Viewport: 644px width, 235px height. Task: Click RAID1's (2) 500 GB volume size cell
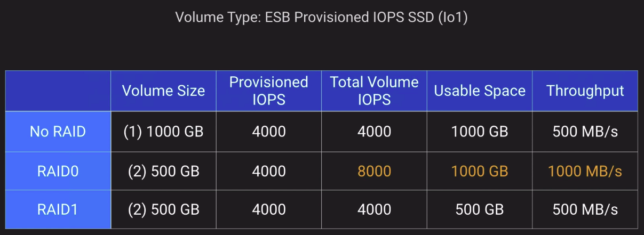click(163, 210)
